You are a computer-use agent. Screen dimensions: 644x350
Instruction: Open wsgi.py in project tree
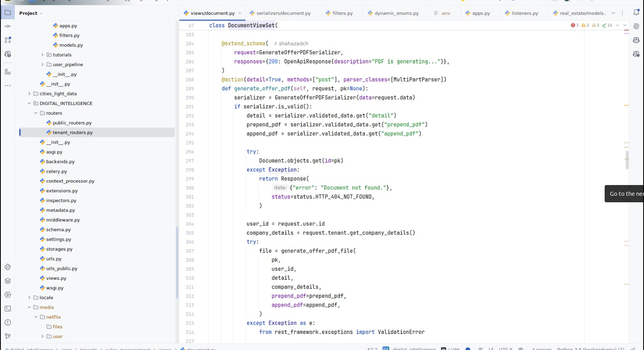point(55,288)
